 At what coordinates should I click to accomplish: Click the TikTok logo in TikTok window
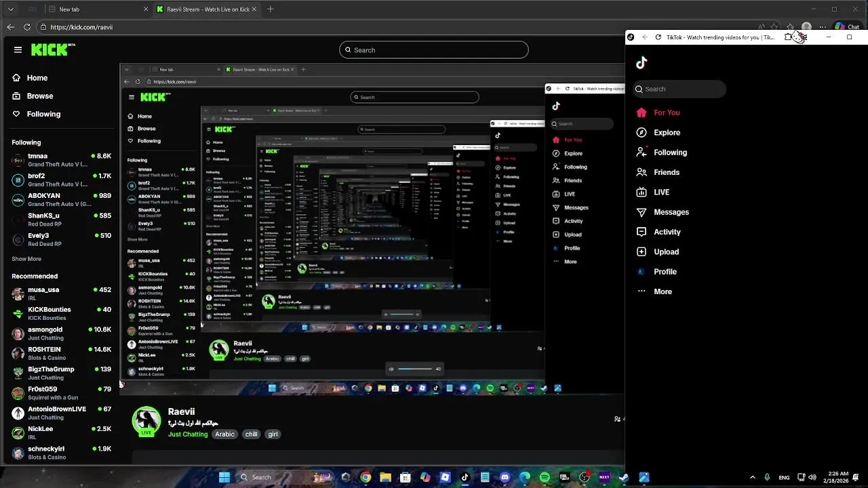point(642,63)
